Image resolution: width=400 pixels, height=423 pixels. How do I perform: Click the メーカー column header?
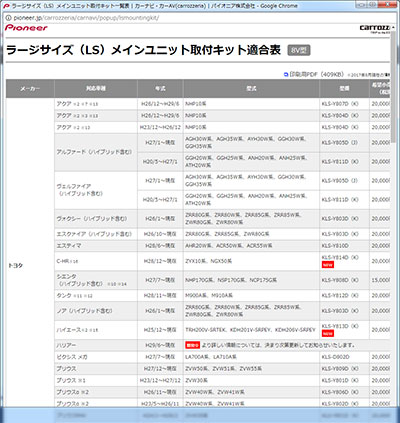coord(30,89)
